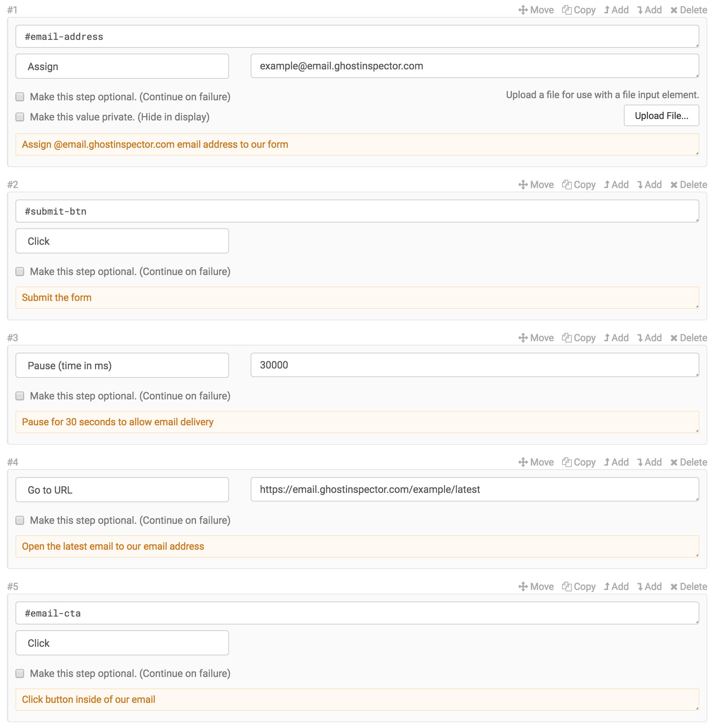Click the Upload File button
This screenshot has height=728, width=717.
pyautogui.click(x=661, y=115)
